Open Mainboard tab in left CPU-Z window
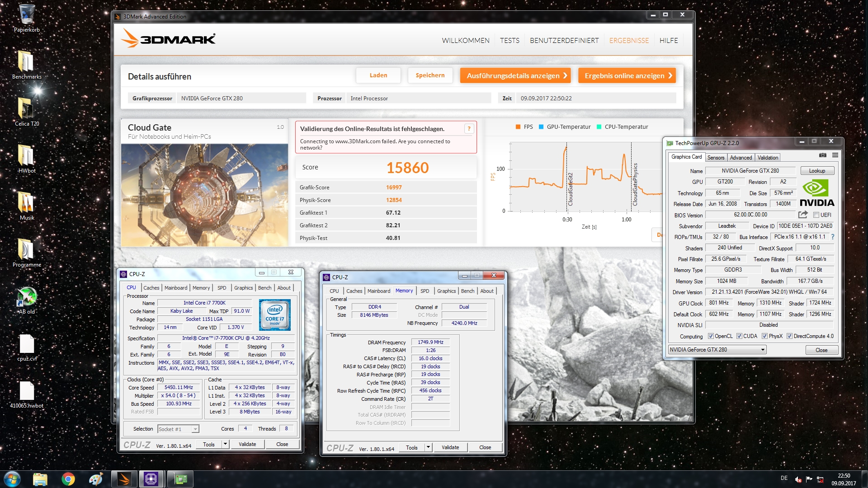 (x=176, y=288)
